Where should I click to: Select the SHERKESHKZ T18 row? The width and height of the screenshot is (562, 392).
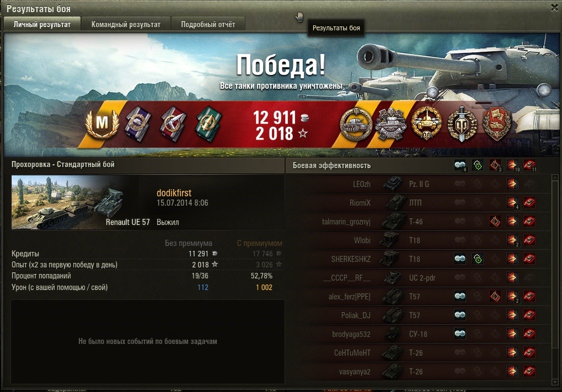point(419,259)
